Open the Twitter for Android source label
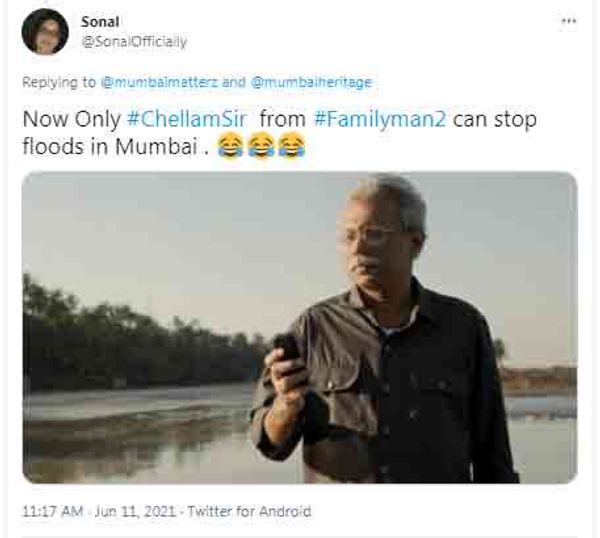The width and height of the screenshot is (600, 538). point(249,511)
